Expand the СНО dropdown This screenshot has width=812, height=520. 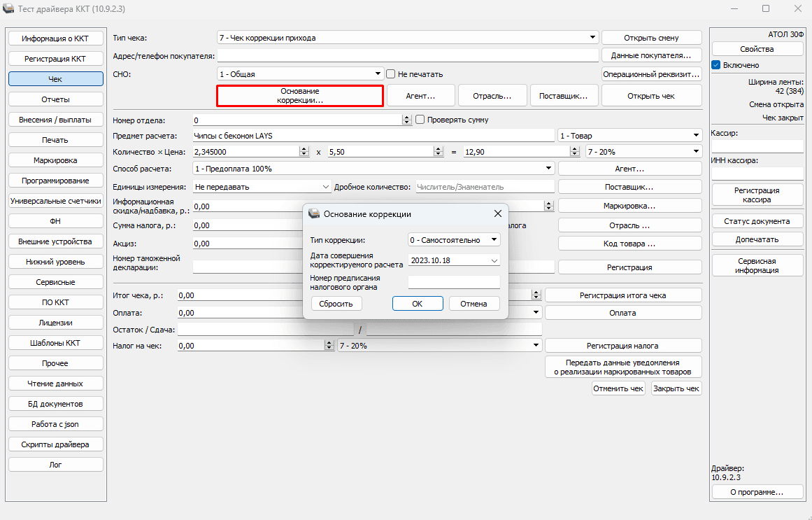[x=378, y=74]
